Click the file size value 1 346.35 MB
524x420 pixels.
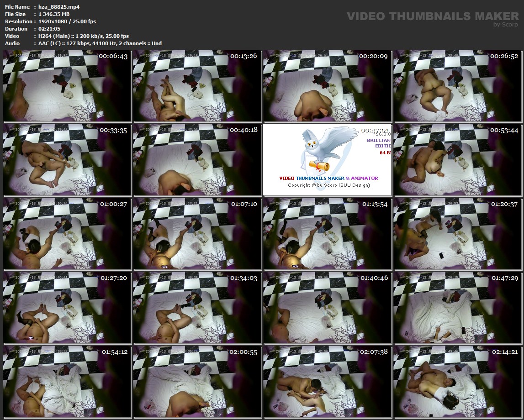click(54, 14)
